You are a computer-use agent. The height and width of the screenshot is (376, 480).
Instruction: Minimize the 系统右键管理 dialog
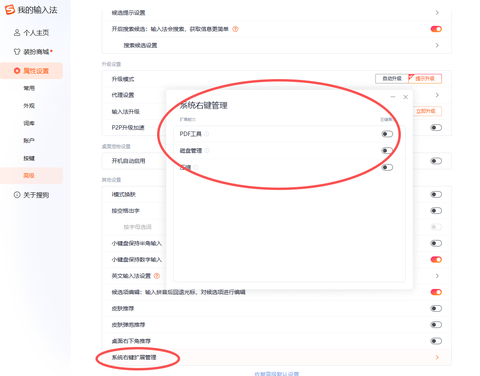[x=393, y=97]
